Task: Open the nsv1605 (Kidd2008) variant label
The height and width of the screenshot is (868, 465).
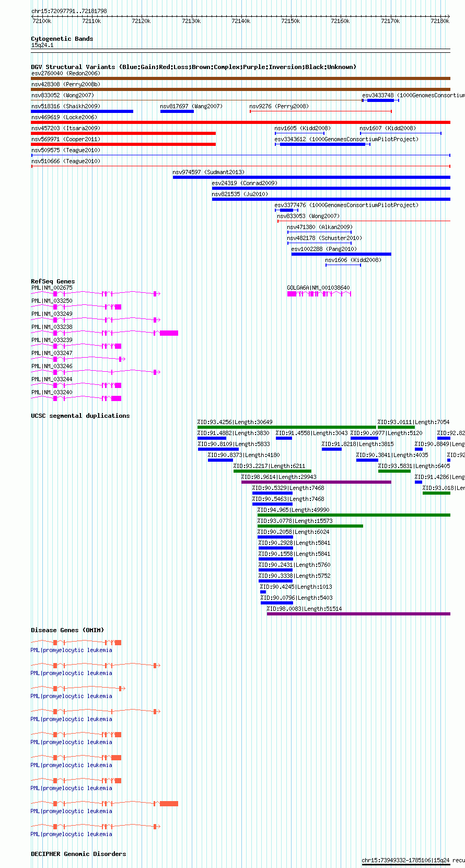Action: click(303, 128)
